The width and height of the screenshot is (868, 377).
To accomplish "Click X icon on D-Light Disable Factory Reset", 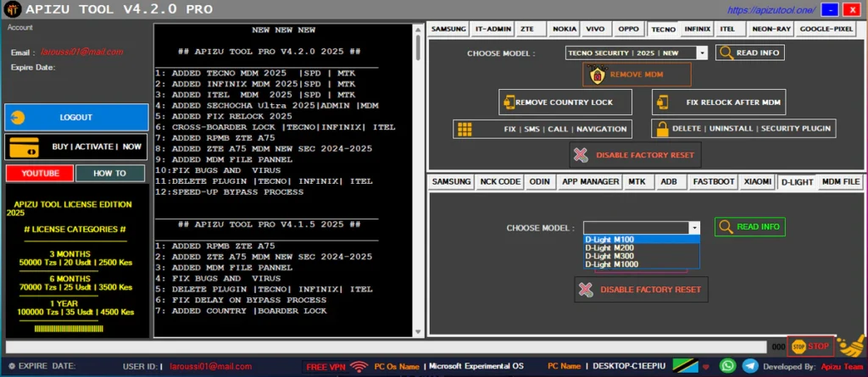I will pyautogui.click(x=586, y=290).
